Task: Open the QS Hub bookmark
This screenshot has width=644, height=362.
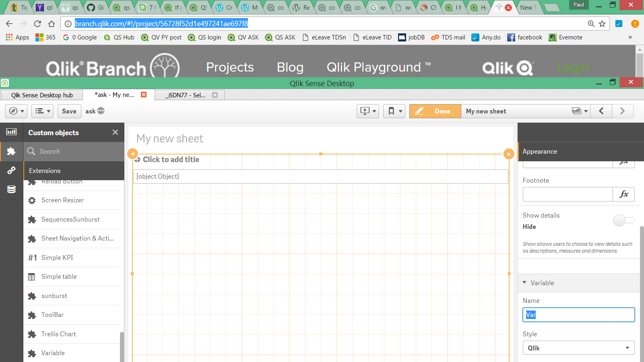Action: [x=119, y=37]
